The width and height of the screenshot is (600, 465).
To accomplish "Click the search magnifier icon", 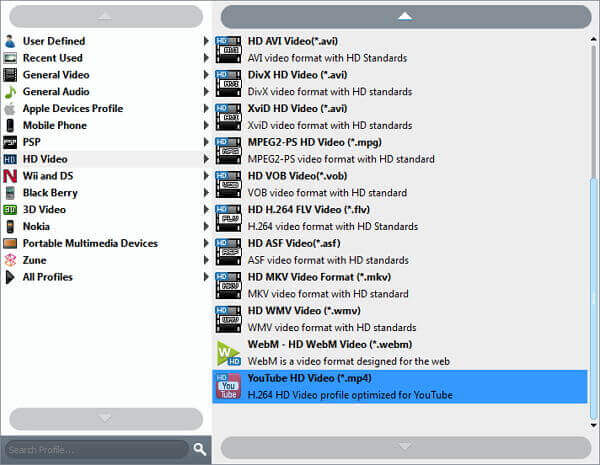I will pyautogui.click(x=199, y=449).
